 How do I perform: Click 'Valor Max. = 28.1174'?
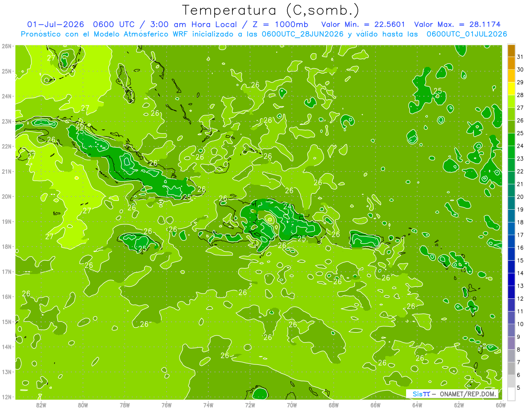click(458, 24)
